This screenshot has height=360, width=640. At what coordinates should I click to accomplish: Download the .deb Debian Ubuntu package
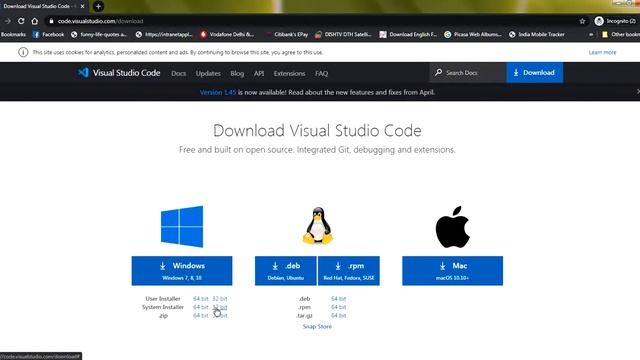[x=286, y=271]
